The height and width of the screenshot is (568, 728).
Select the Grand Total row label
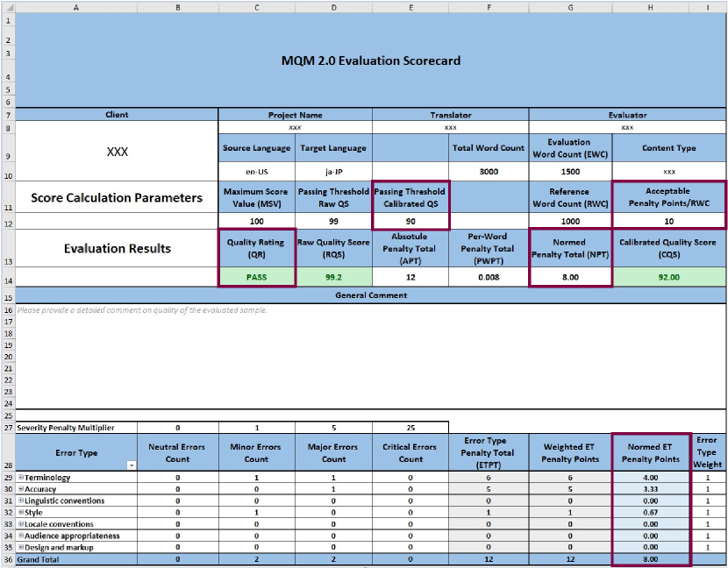76,559
